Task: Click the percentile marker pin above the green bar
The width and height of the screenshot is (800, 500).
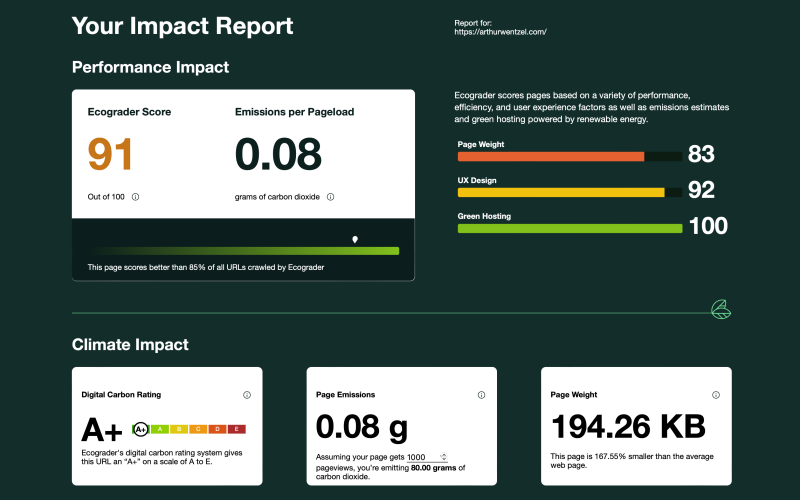Action: 355,240
